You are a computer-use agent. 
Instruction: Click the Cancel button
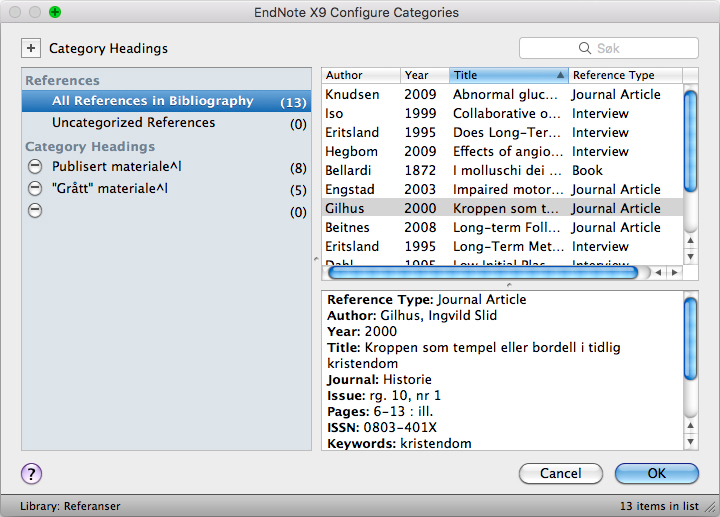pos(561,473)
